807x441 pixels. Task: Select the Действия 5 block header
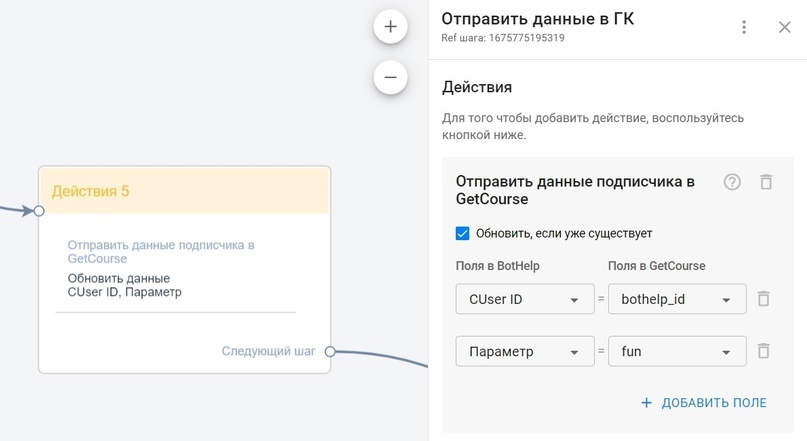coord(184,190)
